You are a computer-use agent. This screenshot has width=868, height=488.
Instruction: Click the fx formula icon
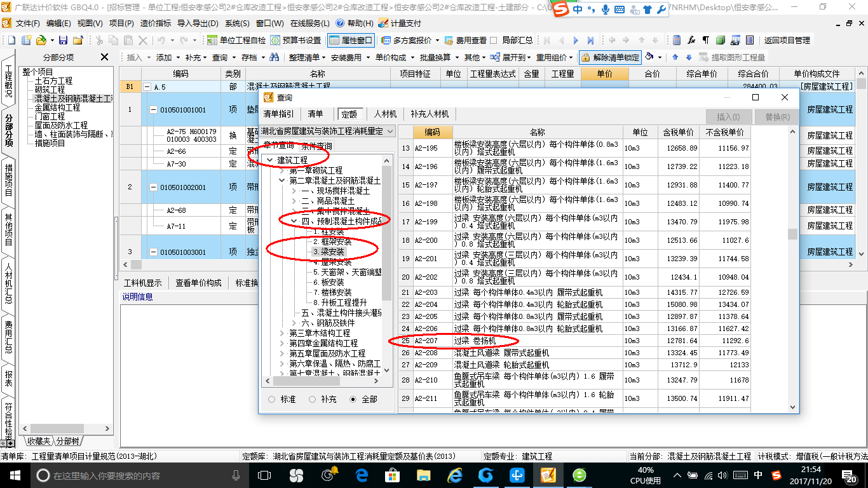click(691, 40)
